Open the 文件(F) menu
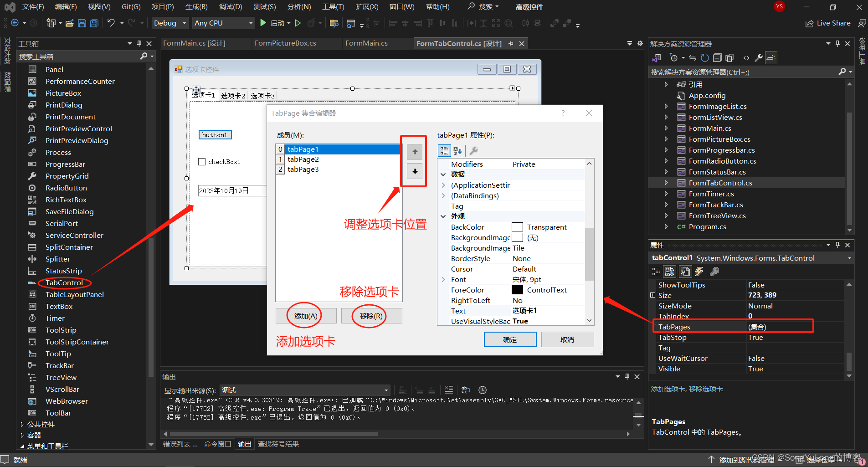The image size is (868, 467). click(33, 7)
